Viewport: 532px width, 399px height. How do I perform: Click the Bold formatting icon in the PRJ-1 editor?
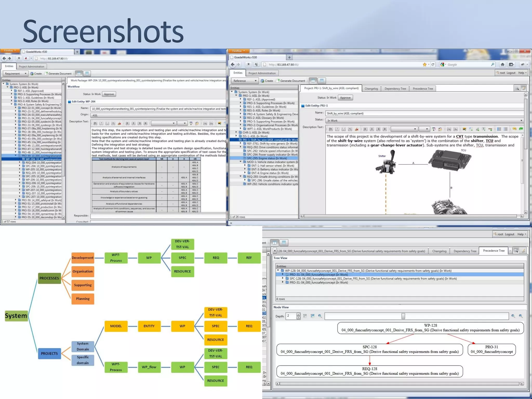point(330,129)
